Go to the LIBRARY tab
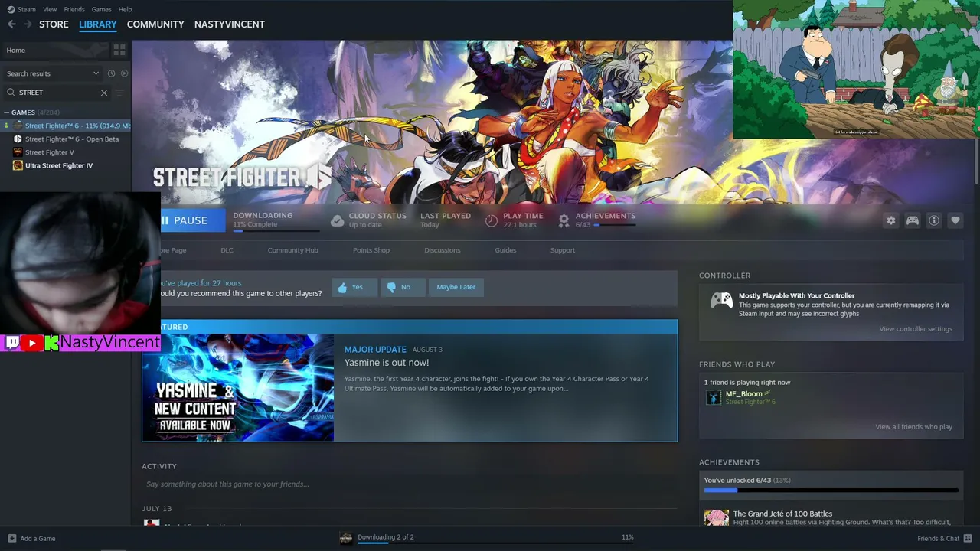This screenshot has width=980, height=551. [x=98, y=24]
